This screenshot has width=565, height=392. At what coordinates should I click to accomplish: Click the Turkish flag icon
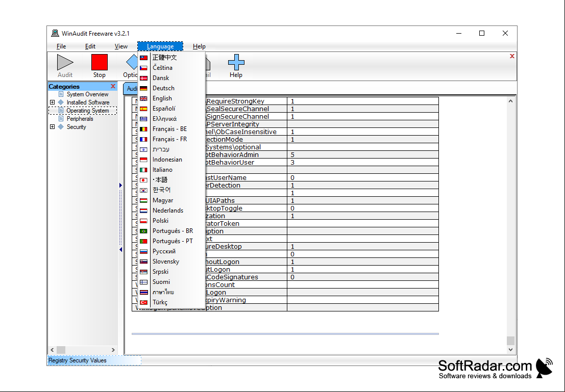tap(143, 302)
